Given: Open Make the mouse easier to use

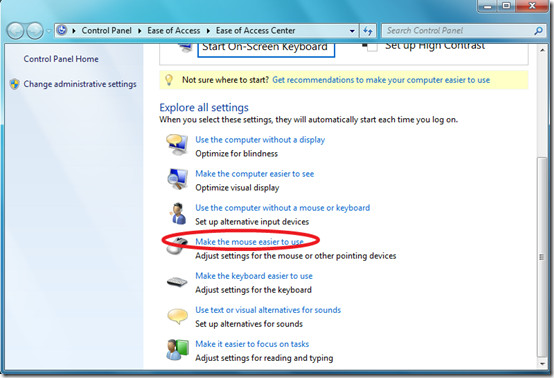Looking at the screenshot, I should (249, 242).
